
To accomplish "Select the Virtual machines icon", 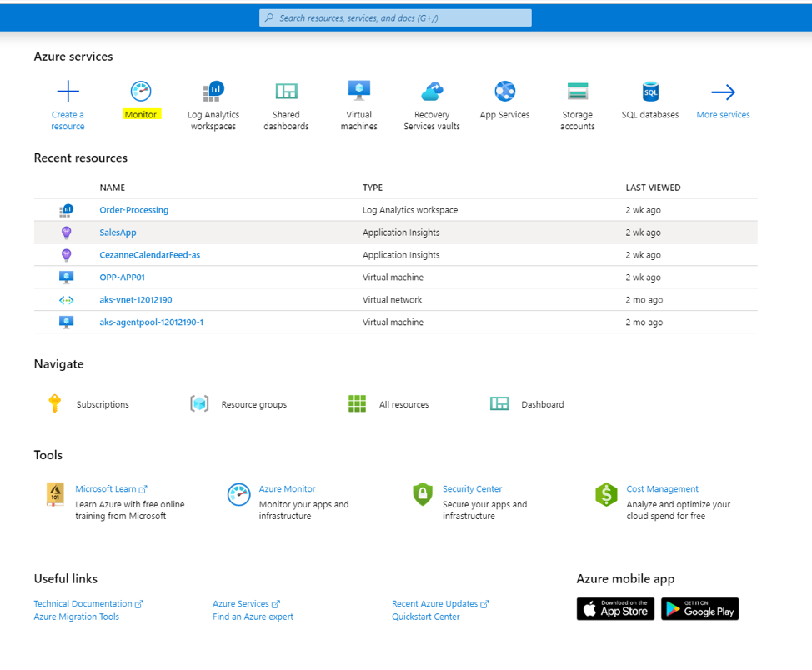I will pos(358,92).
